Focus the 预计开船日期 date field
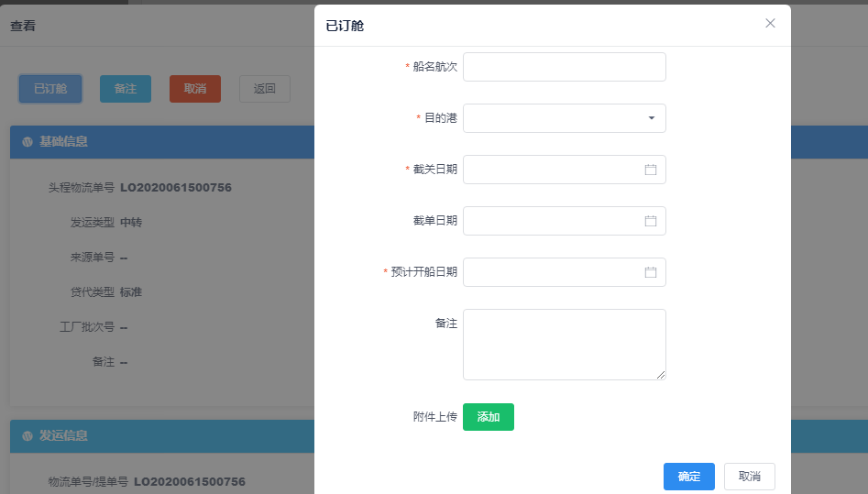Screen dimensions: 868x494 [x=564, y=272]
